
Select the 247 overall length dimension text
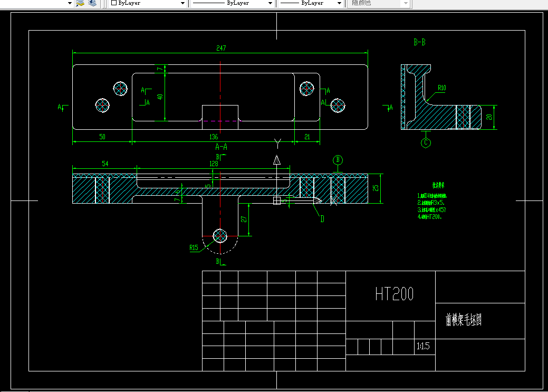coord(221,48)
